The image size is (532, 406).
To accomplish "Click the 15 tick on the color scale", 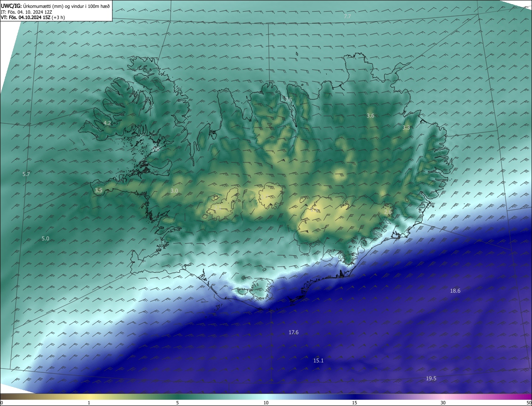I will pos(355,403).
